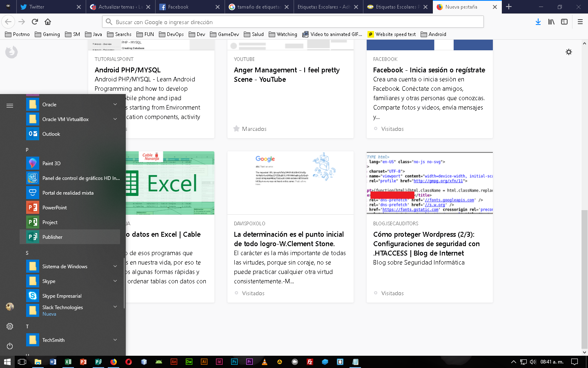Open the Android bookmarks folder
588x368 pixels.
tap(434, 34)
